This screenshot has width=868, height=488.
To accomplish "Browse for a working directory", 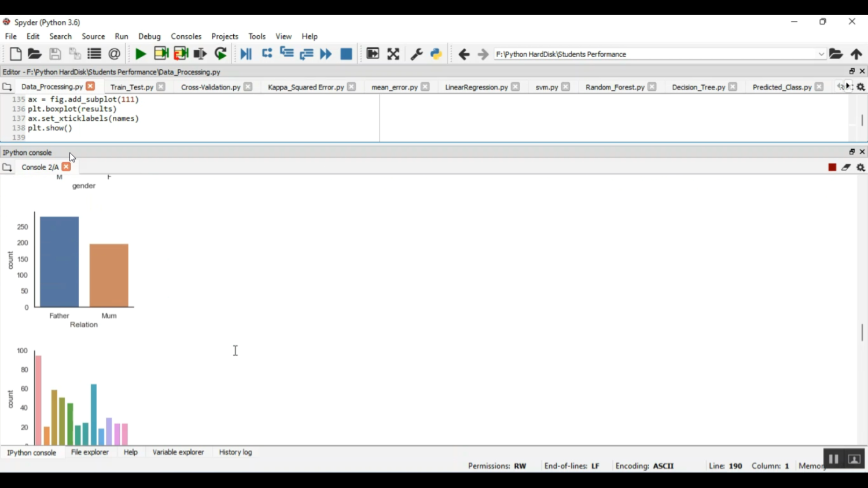I will click(836, 54).
